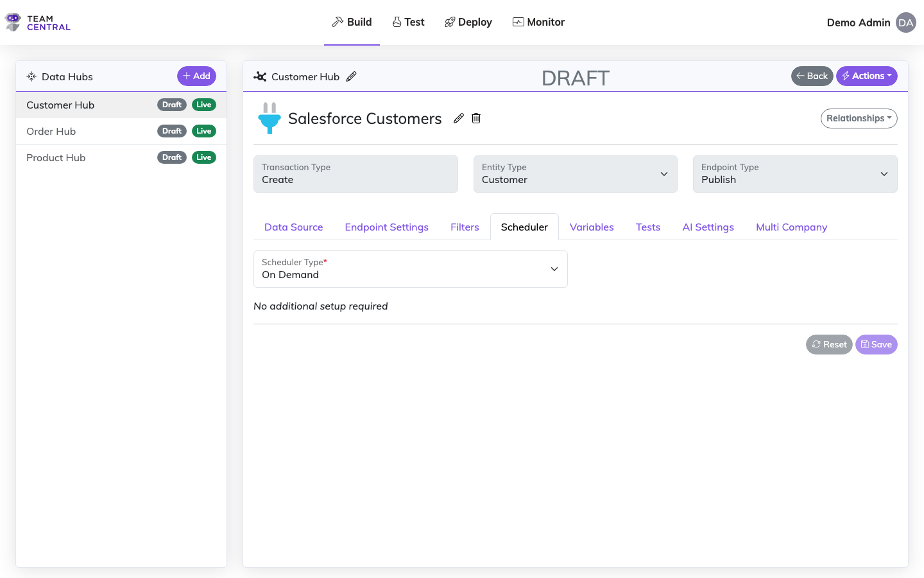Switch to the Filters tab
The image size is (924, 578).
click(x=464, y=227)
